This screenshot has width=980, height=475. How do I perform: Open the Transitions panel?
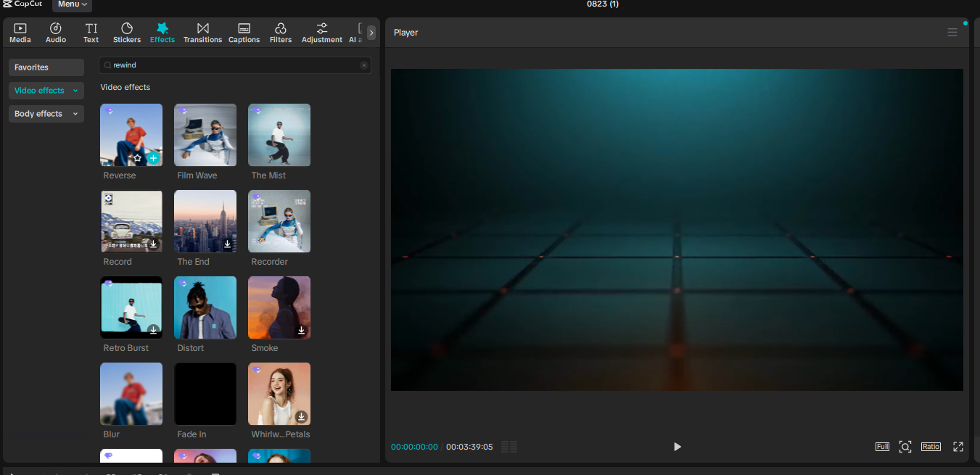click(202, 33)
